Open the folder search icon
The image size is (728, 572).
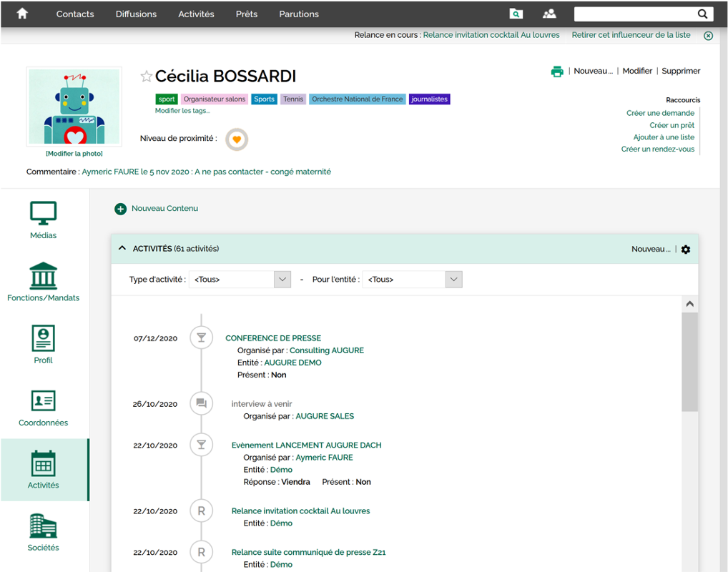[x=516, y=14]
